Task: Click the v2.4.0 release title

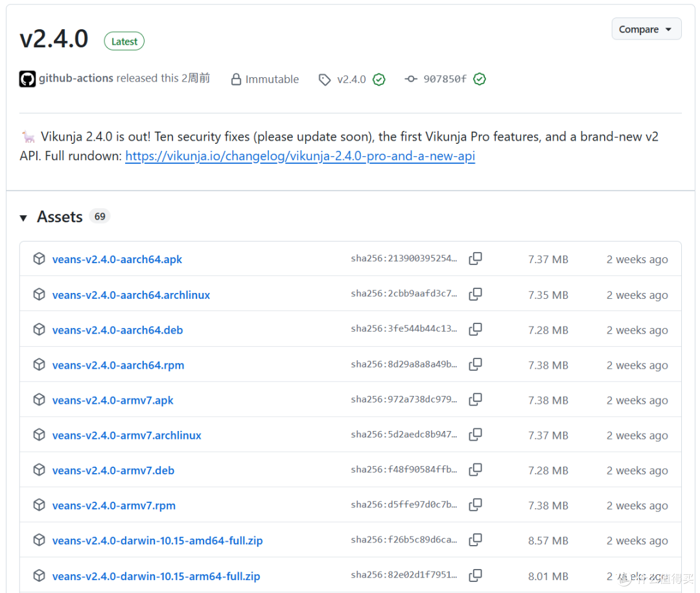Action: (54, 39)
